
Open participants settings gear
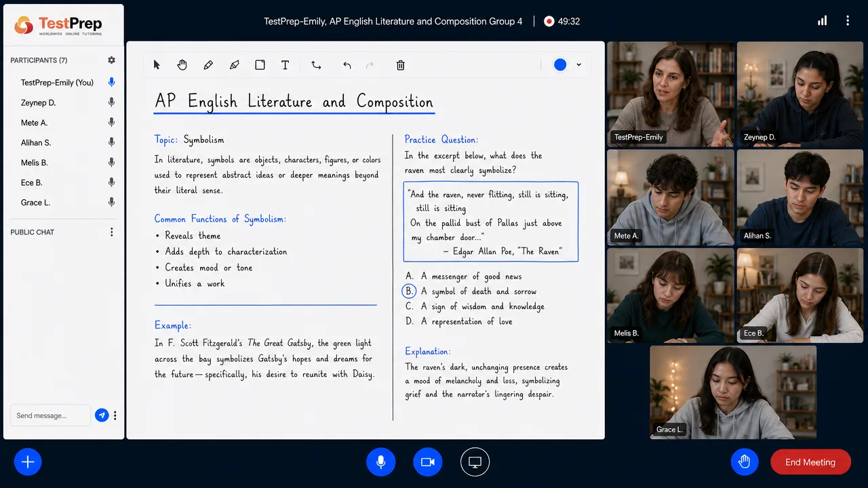(112, 60)
